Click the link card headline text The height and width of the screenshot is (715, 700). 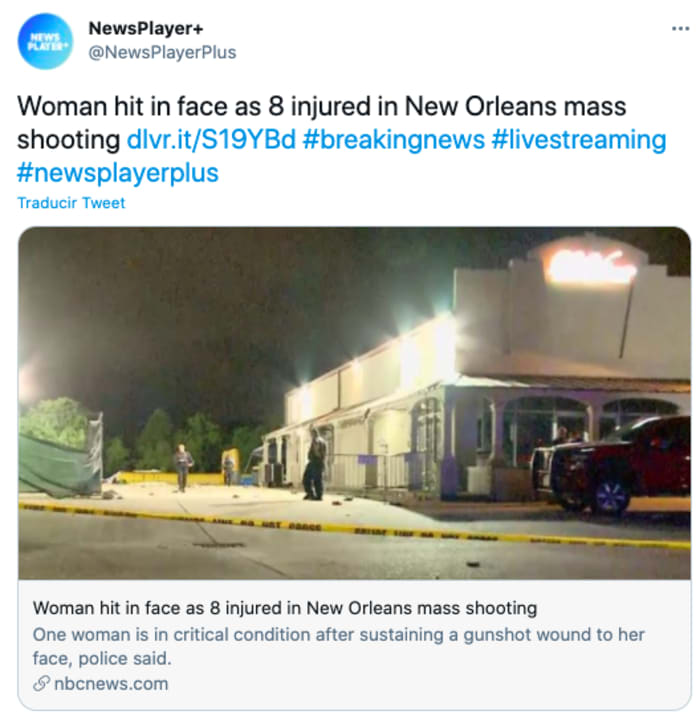[285, 608]
